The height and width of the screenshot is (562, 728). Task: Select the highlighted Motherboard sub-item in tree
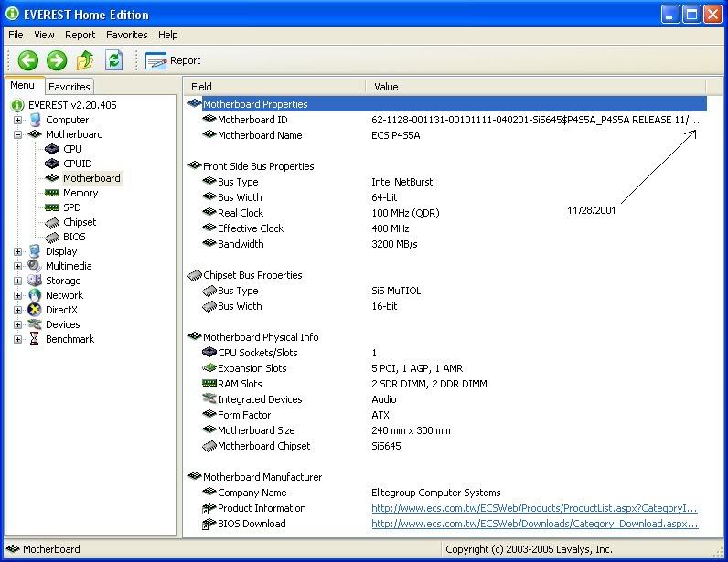point(91,178)
